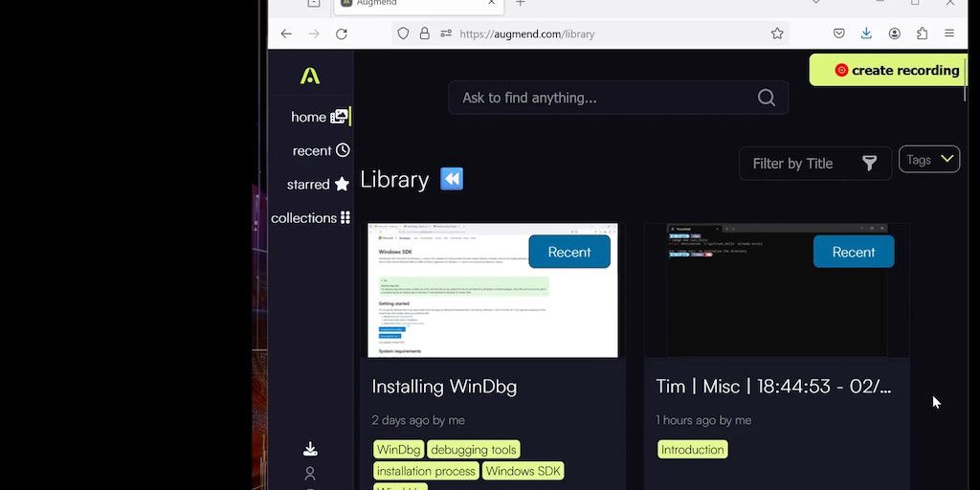
Task: Open the starred section in sidebar
Action: point(318,185)
